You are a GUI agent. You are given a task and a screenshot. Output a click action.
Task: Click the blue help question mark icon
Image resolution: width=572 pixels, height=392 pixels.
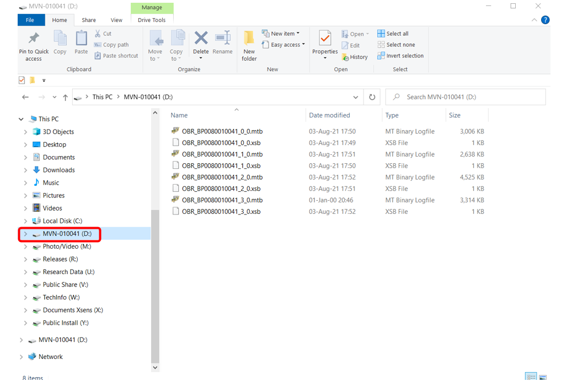pyautogui.click(x=545, y=20)
